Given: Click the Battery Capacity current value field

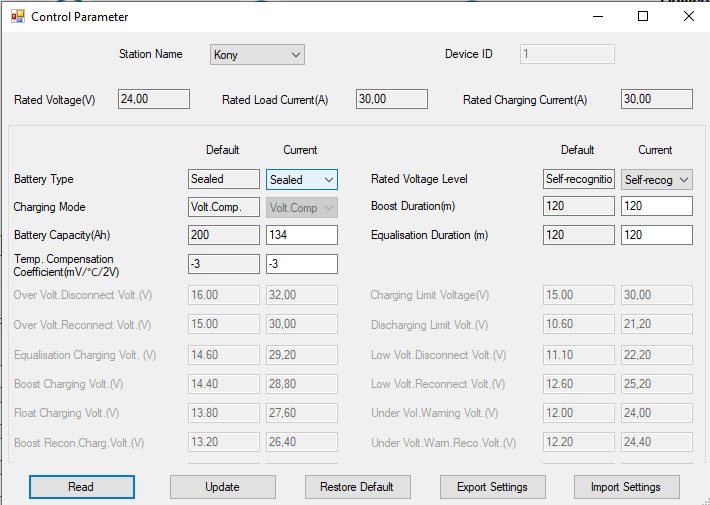Looking at the screenshot, I should 302,235.
